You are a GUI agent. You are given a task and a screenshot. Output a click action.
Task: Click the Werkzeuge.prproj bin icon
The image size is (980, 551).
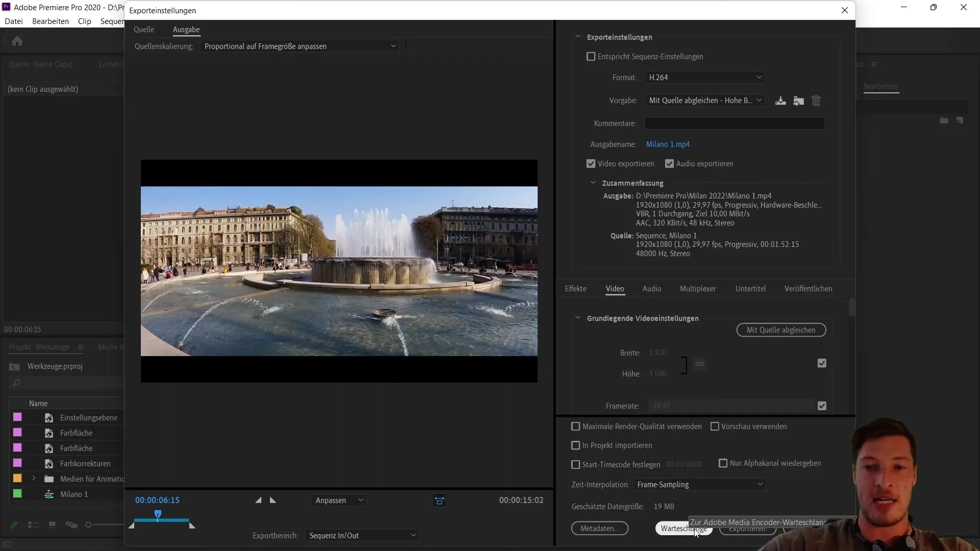[15, 366]
